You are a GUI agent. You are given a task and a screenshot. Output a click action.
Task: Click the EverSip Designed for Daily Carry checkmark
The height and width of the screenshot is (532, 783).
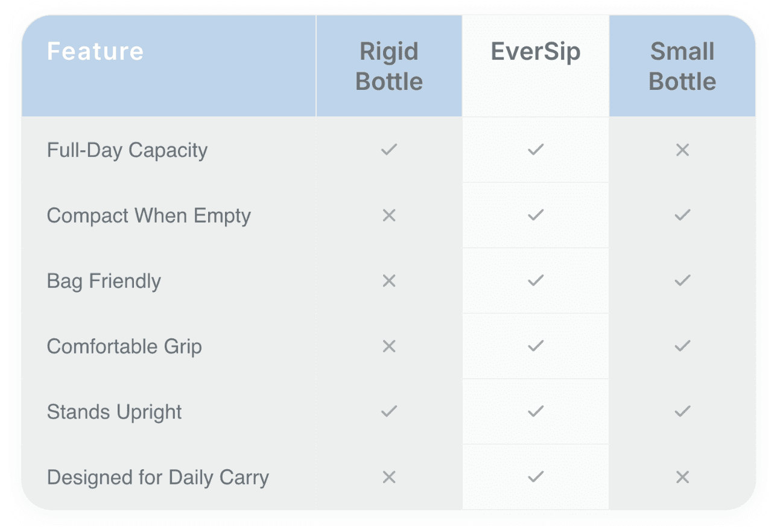tap(536, 477)
